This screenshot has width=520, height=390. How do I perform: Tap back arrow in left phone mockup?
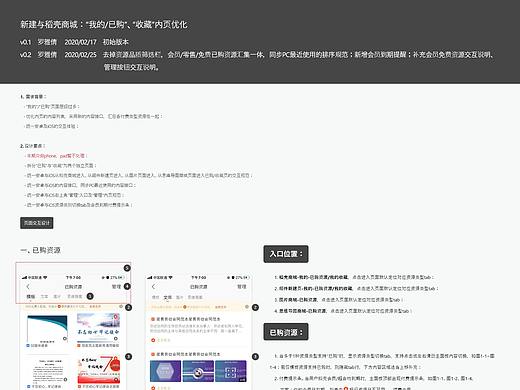[x=28, y=287]
